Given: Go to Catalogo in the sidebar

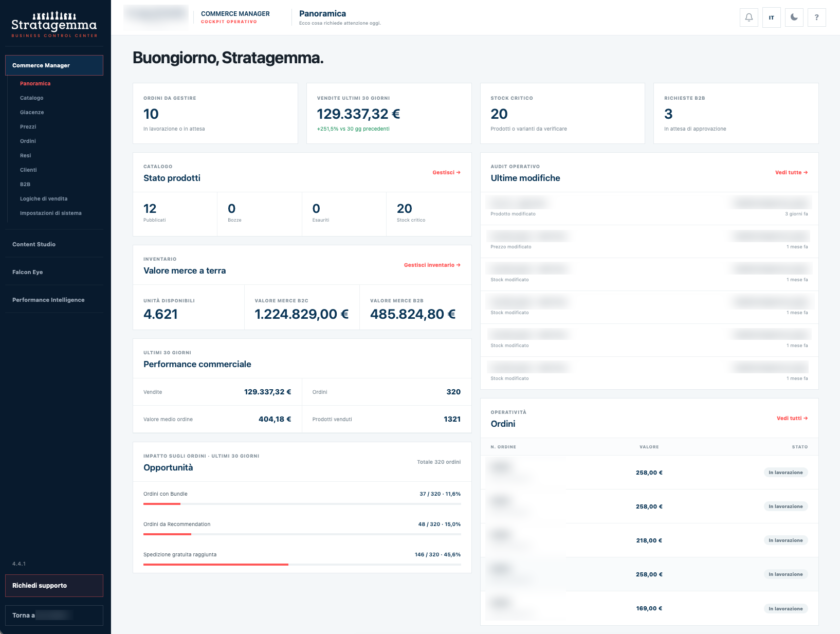Looking at the screenshot, I should coord(31,98).
